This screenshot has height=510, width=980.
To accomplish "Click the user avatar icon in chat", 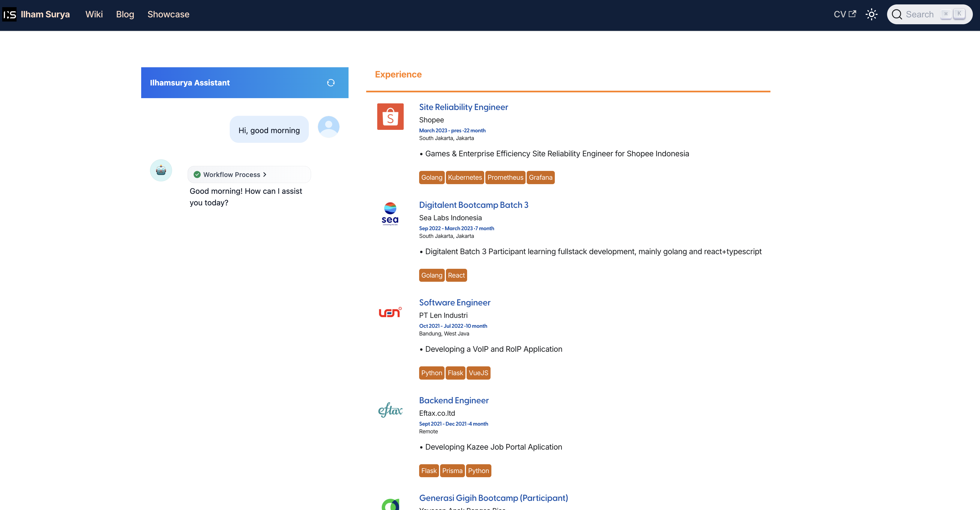I will coord(329,127).
